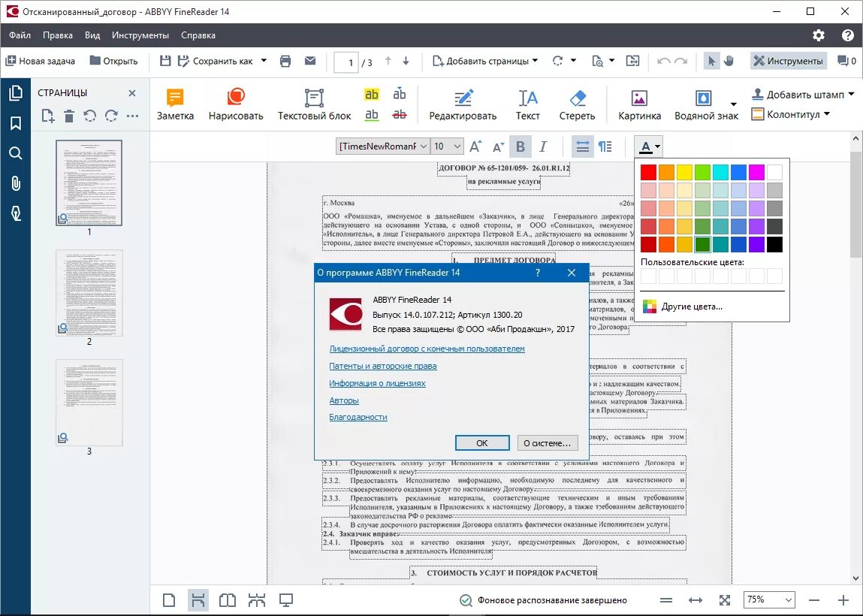Select the Draw (Нарисовать) tool
Screen dimensions: 863x616
(236, 104)
